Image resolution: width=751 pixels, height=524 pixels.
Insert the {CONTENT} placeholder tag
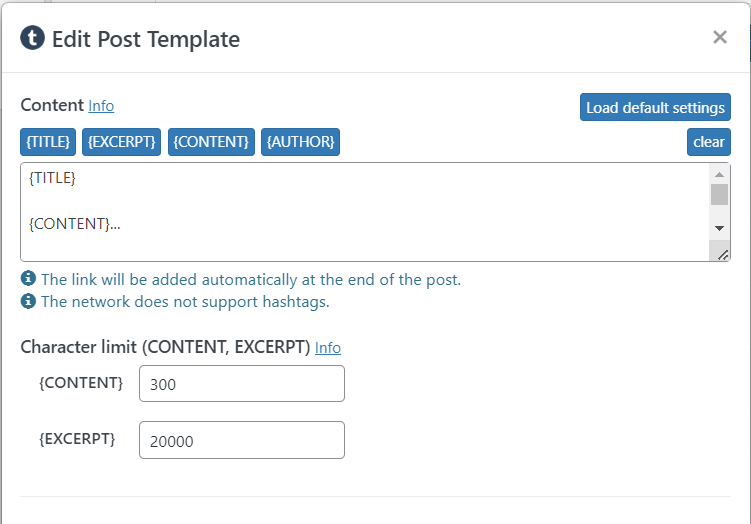point(211,142)
